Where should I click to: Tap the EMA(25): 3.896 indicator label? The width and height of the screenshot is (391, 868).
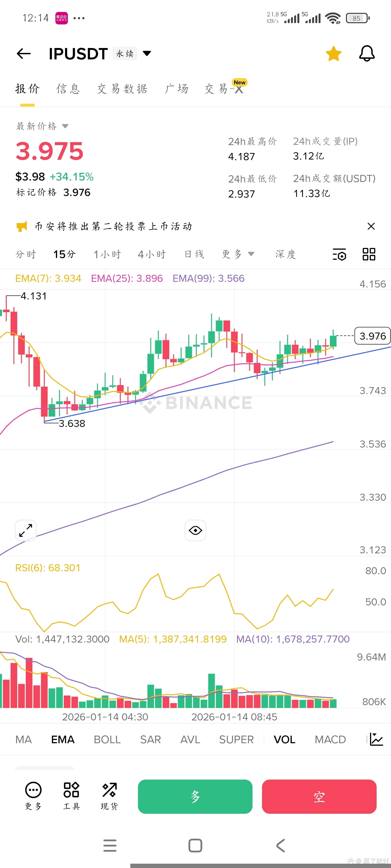(127, 278)
